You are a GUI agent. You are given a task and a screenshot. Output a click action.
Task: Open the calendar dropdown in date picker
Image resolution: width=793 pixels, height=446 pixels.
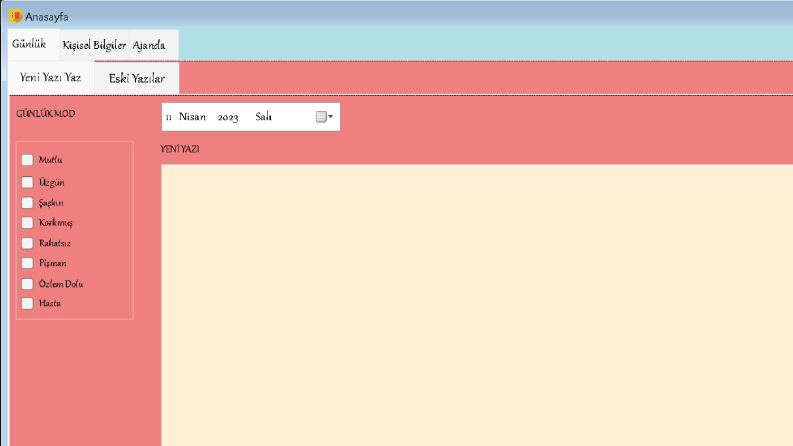coord(324,117)
